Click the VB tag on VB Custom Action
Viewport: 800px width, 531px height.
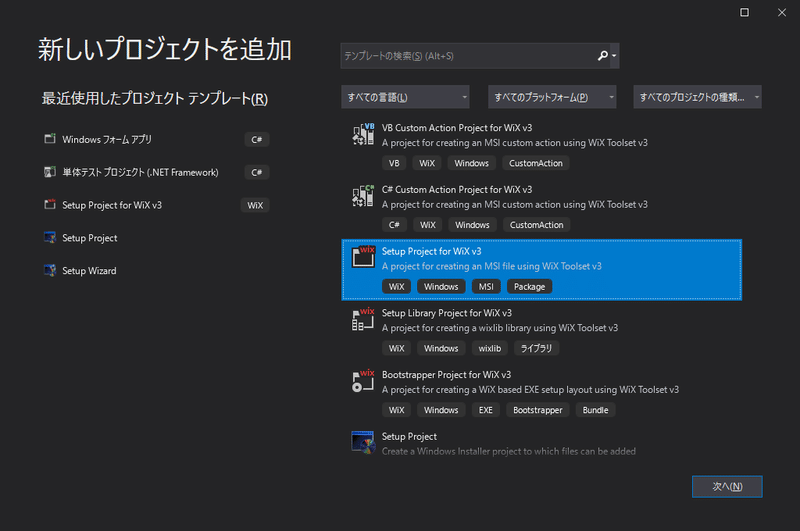pos(394,163)
